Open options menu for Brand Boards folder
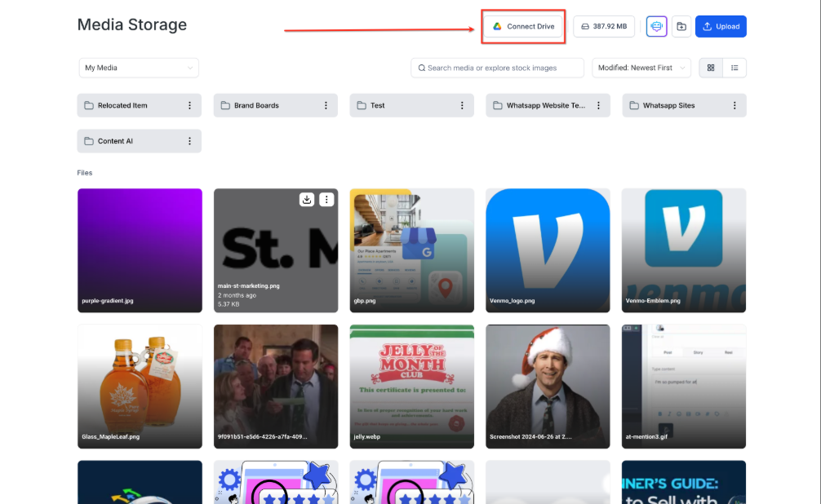821x504 pixels. point(326,105)
